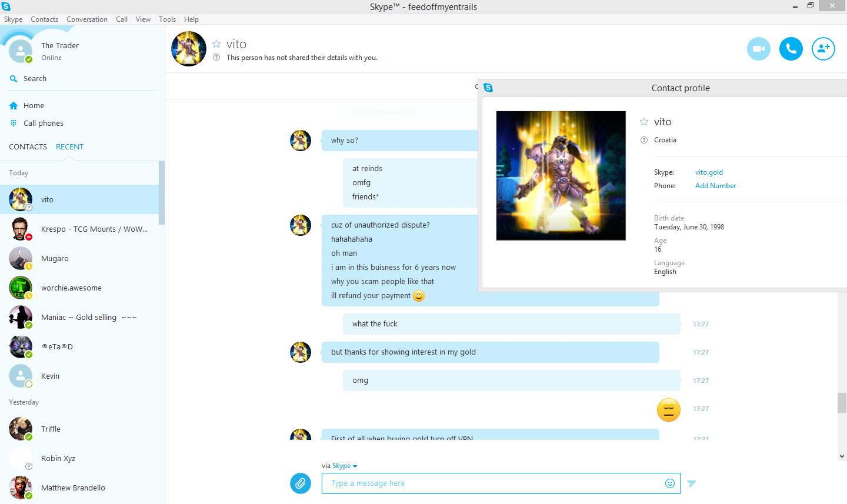Open the Kevin conversation

tap(79, 376)
